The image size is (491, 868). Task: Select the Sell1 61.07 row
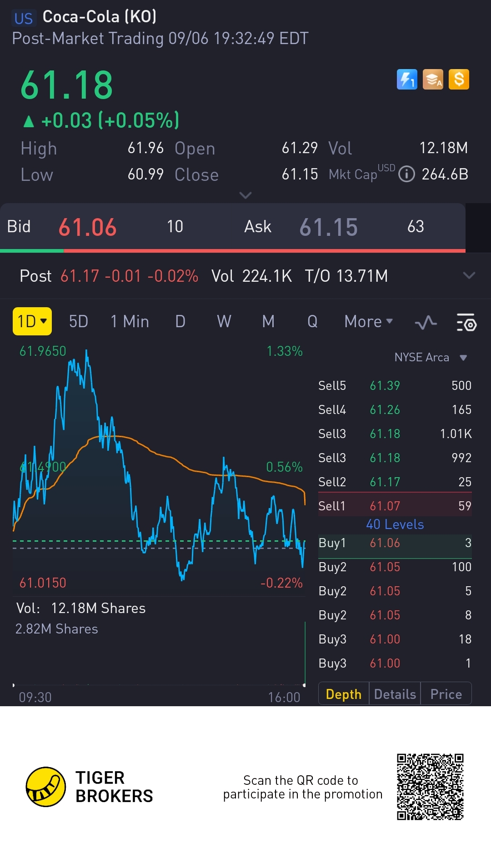pos(395,505)
